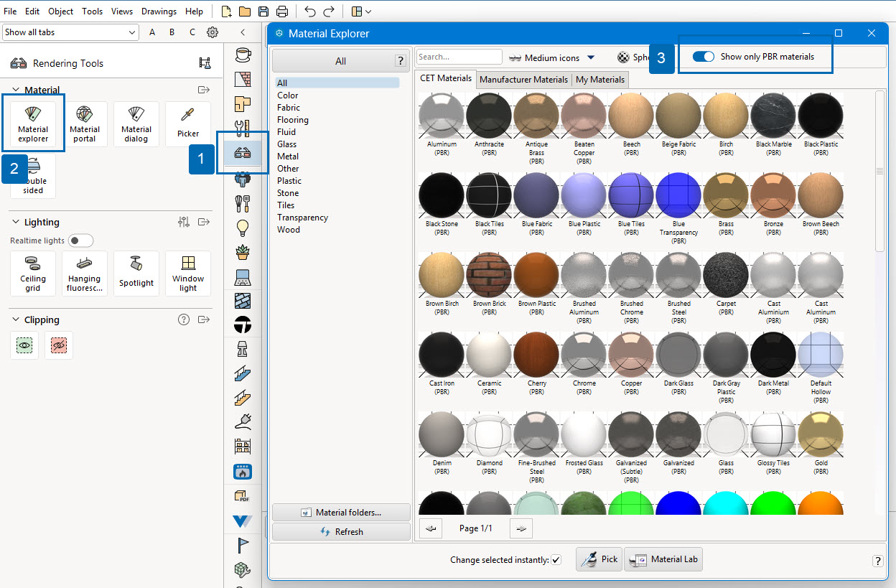Open the wrench and ruler tools tab

[x=243, y=128]
